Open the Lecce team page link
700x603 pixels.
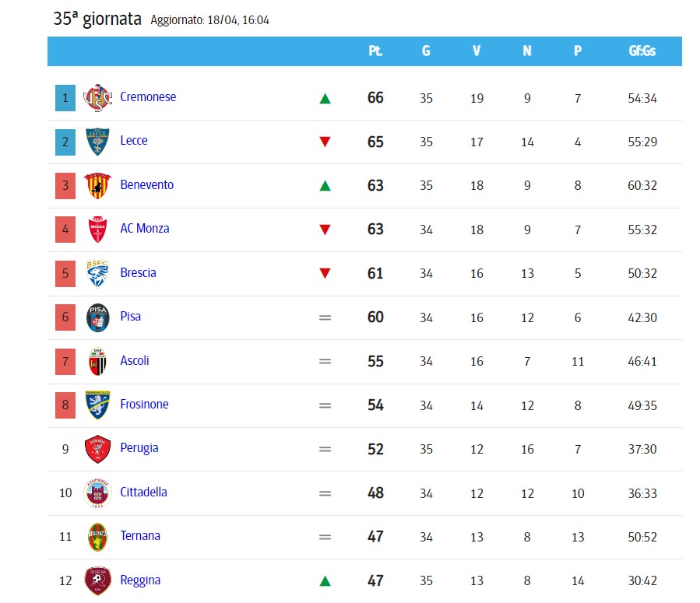pyautogui.click(x=134, y=141)
